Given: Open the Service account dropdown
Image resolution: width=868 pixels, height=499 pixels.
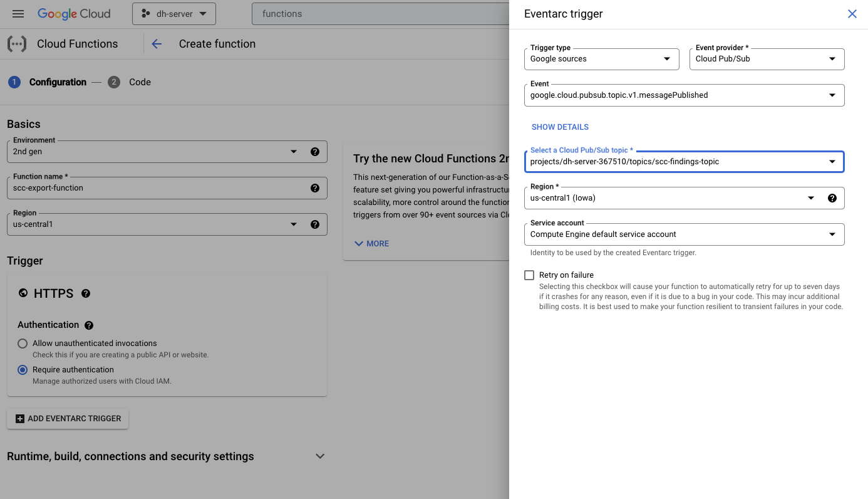Looking at the screenshot, I should click(684, 234).
